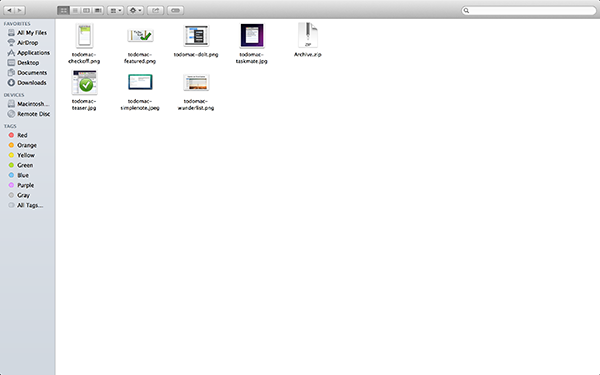Viewport: 600px width, 375px height.
Task: Select the todomac-teaser.jpg file icon
Action: coord(85,82)
